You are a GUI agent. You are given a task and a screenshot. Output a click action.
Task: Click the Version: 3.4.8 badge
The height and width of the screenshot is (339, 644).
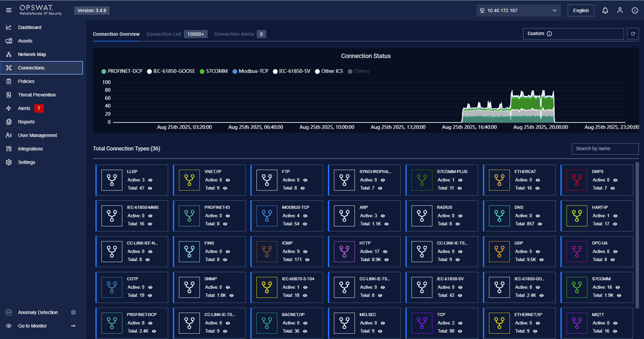coord(92,10)
